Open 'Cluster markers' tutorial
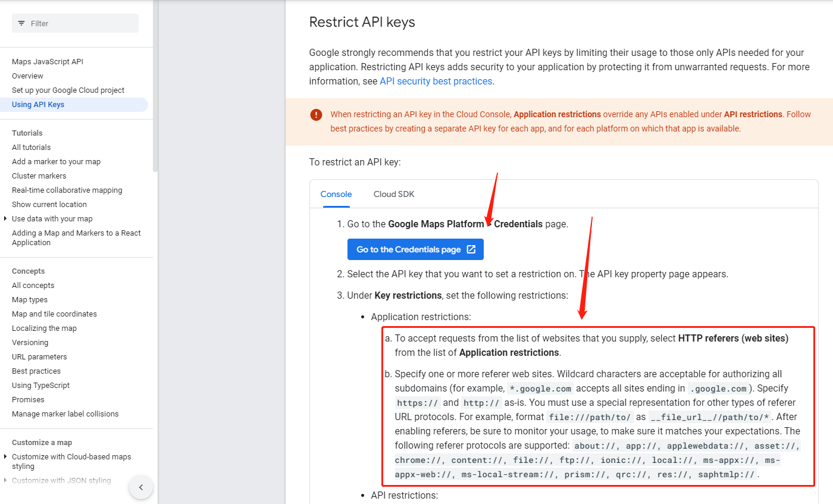 click(x=39, y=176)
